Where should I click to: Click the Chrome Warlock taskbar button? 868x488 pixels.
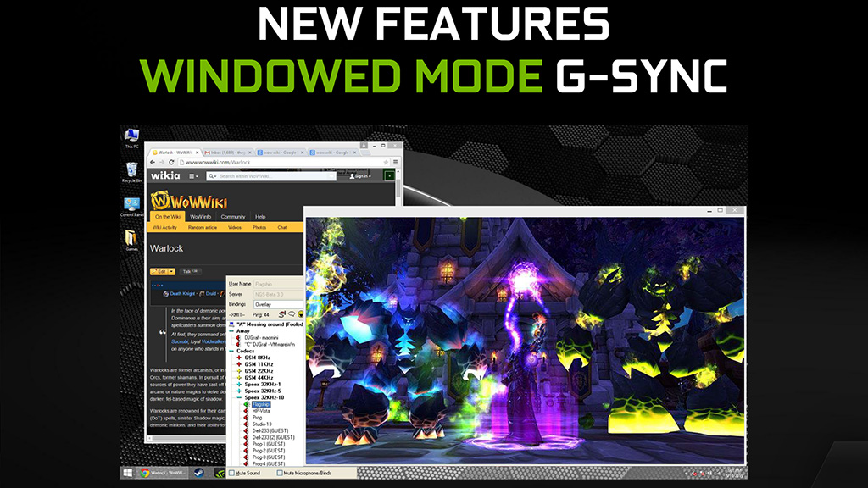click(x=164, y=473)
